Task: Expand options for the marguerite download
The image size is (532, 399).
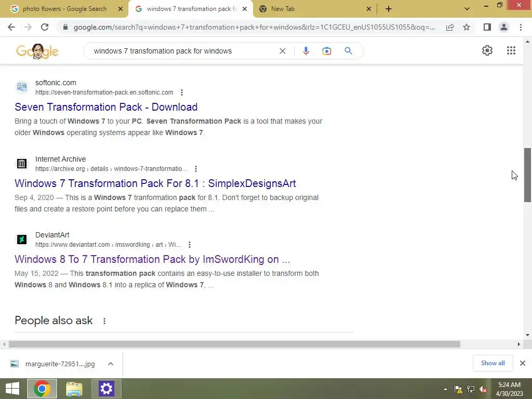Action: coord(111,364)
